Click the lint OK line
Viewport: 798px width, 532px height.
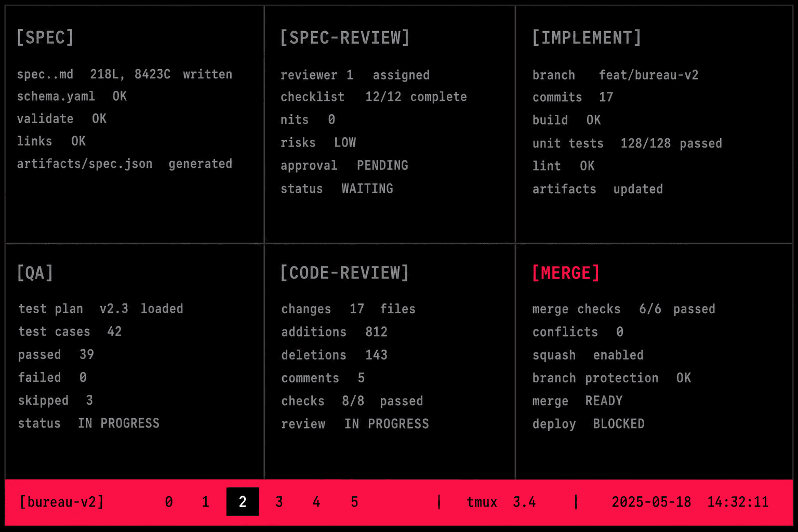(x=564, y=166)
